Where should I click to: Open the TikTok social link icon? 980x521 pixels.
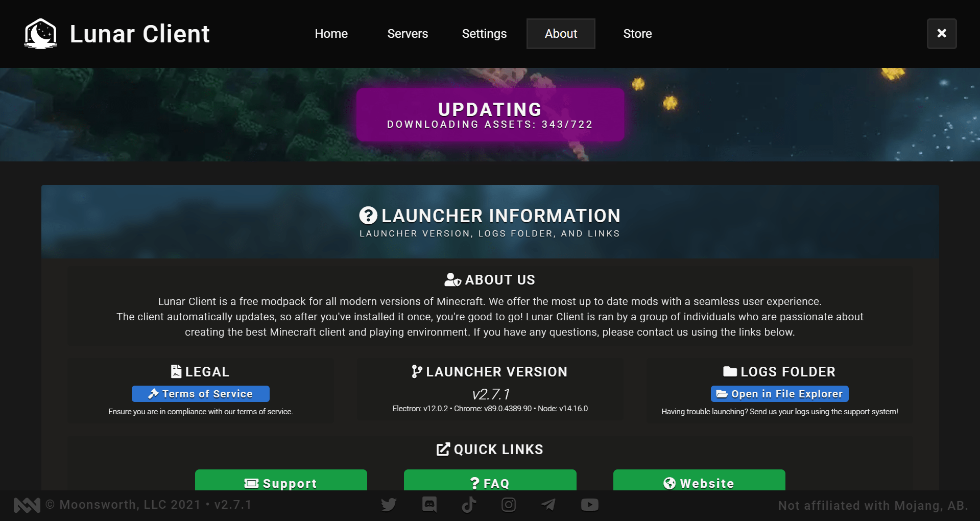469,505
